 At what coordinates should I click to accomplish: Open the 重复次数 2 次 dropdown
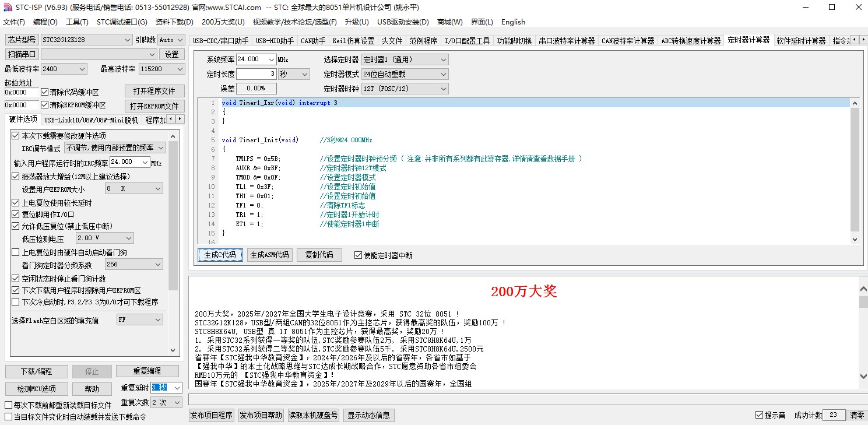[166, 402]
